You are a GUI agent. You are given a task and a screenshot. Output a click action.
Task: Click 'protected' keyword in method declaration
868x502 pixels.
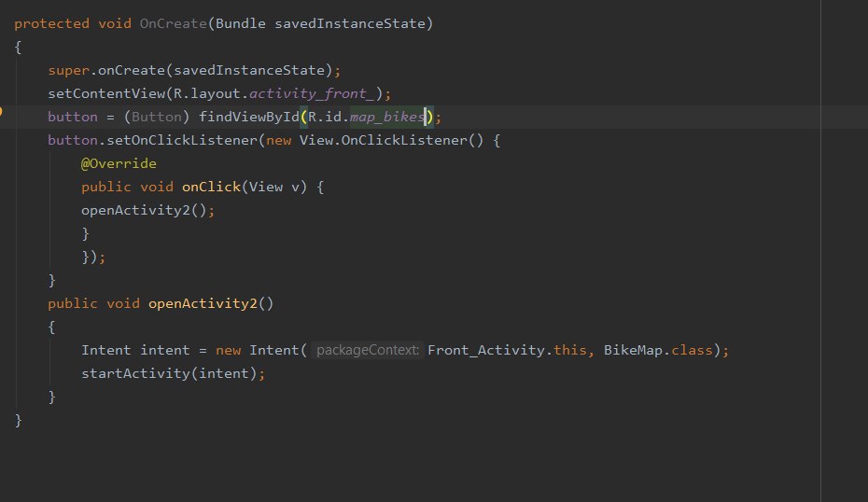click(51, 24)
